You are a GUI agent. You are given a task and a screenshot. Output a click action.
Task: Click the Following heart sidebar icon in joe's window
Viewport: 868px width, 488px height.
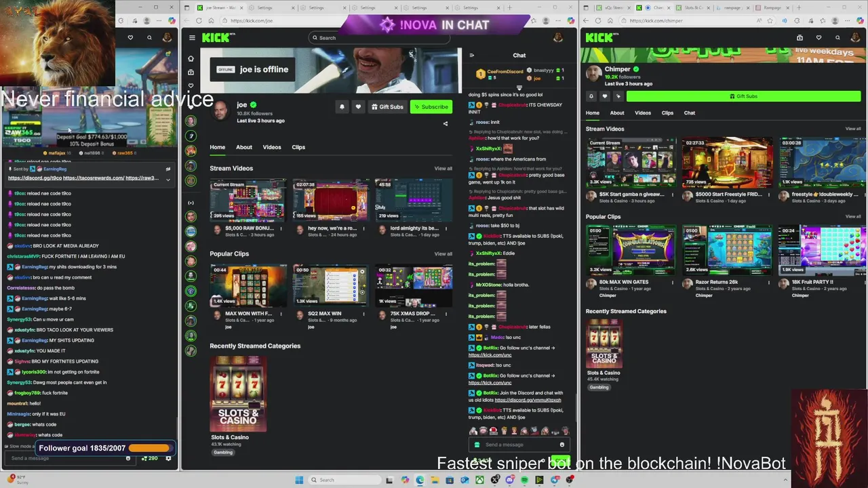(x=191, y=85)
